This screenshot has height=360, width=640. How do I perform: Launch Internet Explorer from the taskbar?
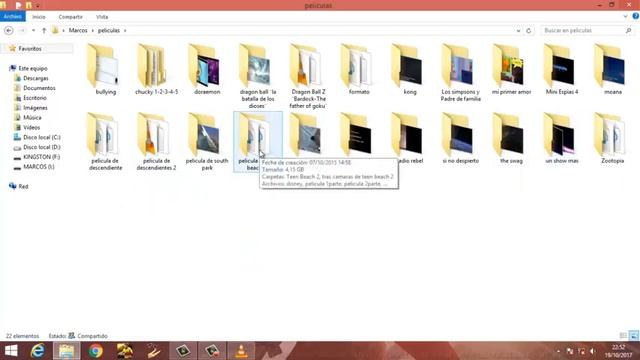coord(37,351)
